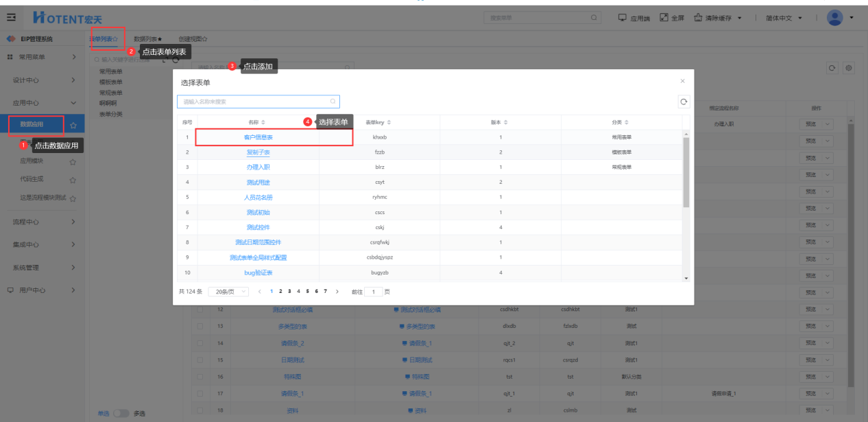Click the 应用端 monitor icon
This screenshot has height=422, width=868.
(x=623, y=17)
